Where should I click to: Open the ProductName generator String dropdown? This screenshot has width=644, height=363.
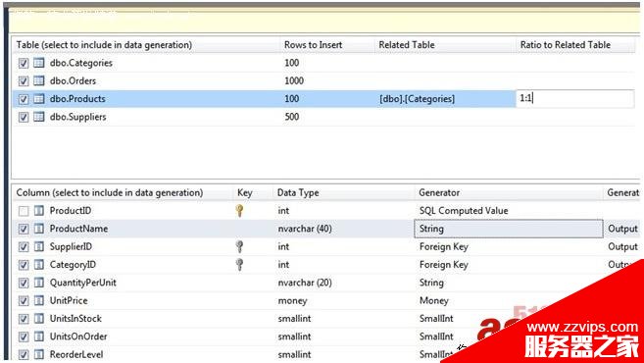[x=509, y=229]
